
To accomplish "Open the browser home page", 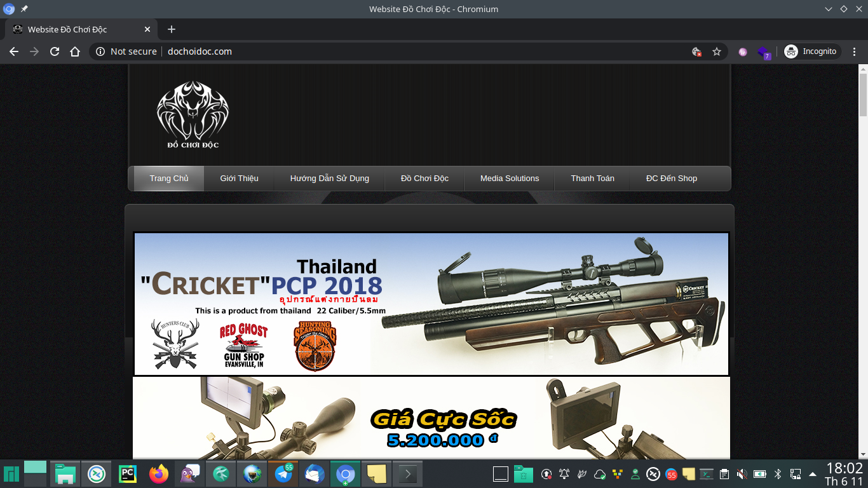I will pyautogui.click(x=75, y=51).
